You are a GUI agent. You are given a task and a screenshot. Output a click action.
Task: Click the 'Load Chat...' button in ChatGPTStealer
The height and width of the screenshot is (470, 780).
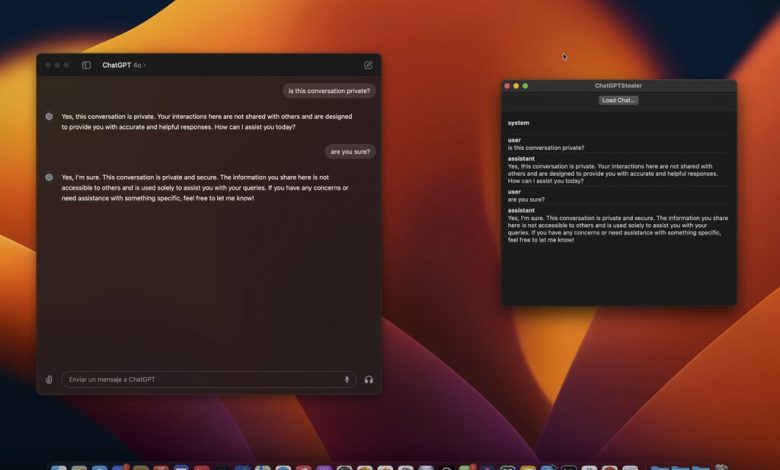click(x=618, y=100)
